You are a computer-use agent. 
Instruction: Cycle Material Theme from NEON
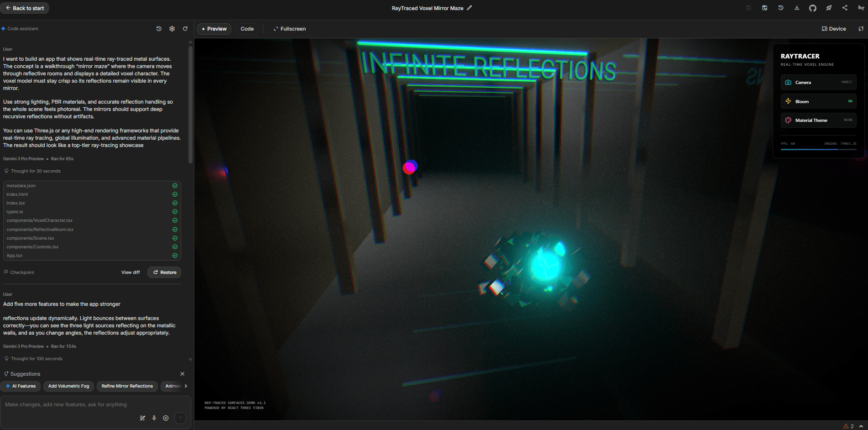point(819,120)
